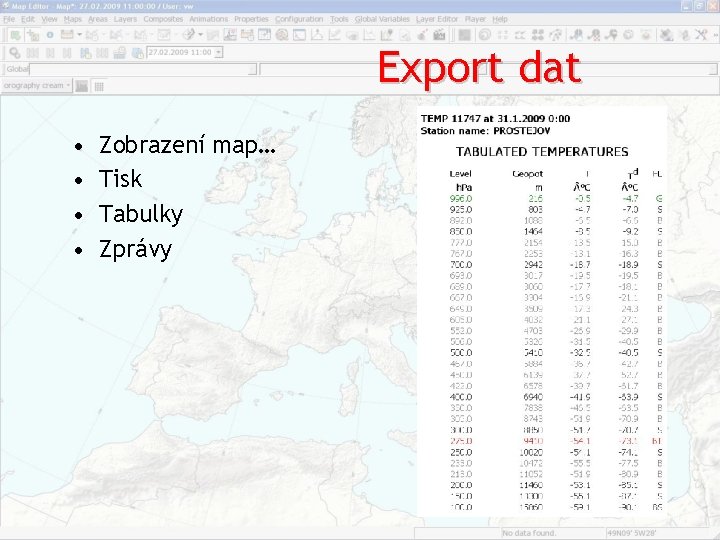Click the running figure toolbar icon
The image size is (720, 540).
[x=555, y=35]
